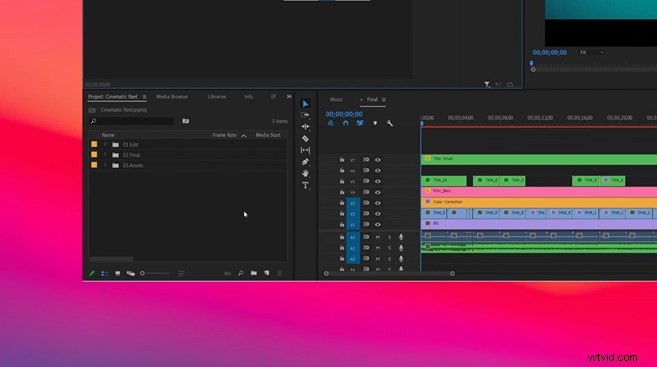Open Final sequence panel menu
Viewport: 657px width, 367px height.
384,100
